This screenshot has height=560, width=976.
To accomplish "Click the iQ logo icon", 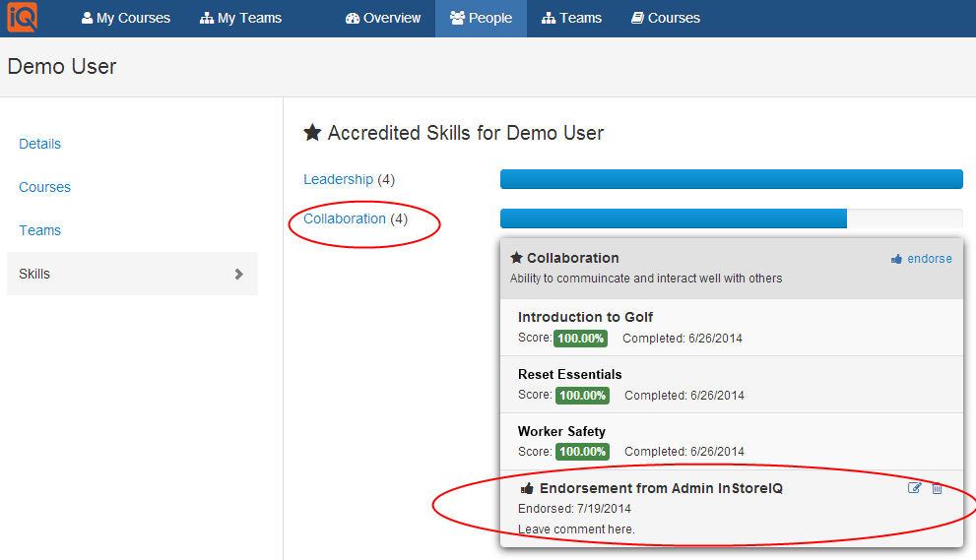I will (23, 17).
